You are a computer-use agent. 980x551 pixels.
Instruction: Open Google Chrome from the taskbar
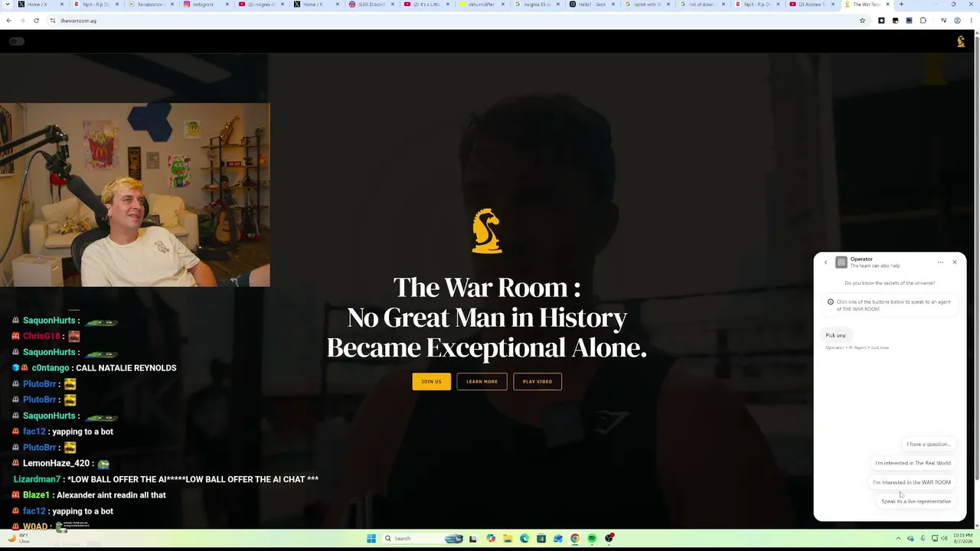[575, 539]
